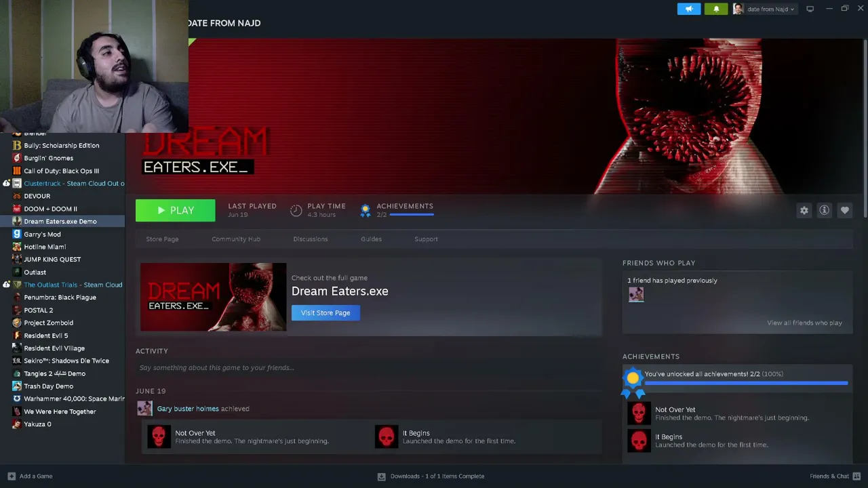The height and width of the screenshot is (488, 868).
Task: Select Bully: Scholarship Edition in library
Action: [62, 145]
